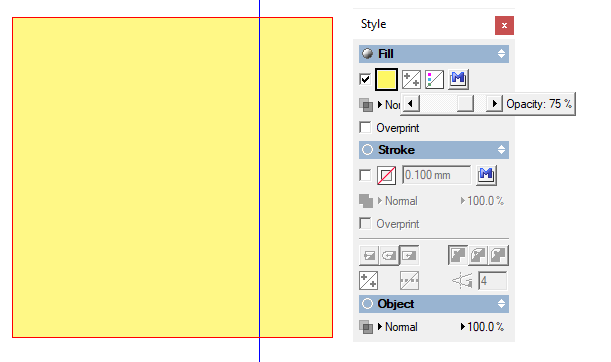Click the fill color-dots slash icon
This screenshot has width=611, height=362.
click(x=434, y=79)
